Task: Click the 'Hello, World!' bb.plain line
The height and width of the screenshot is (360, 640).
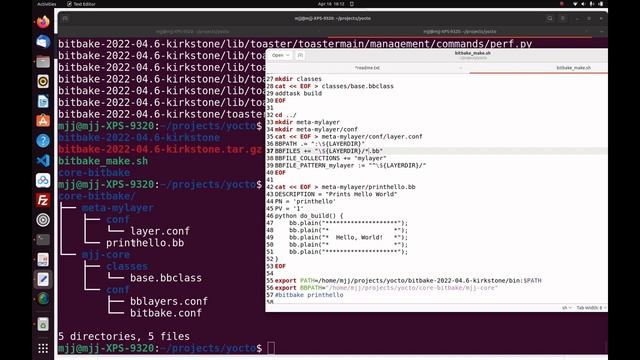Action: 348,238
